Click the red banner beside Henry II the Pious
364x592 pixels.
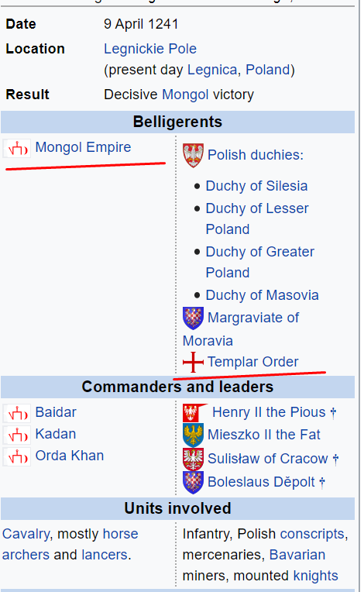coord(195,413)
